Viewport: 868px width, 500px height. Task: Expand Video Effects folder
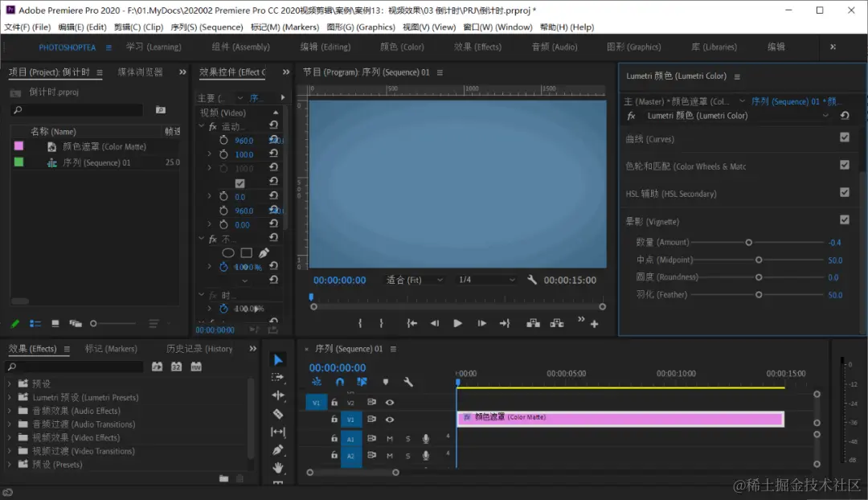point(9,437)
